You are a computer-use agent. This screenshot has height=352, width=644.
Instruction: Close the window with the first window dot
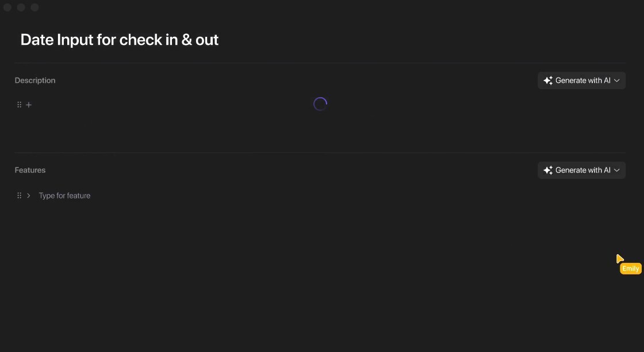coord(7,7)
